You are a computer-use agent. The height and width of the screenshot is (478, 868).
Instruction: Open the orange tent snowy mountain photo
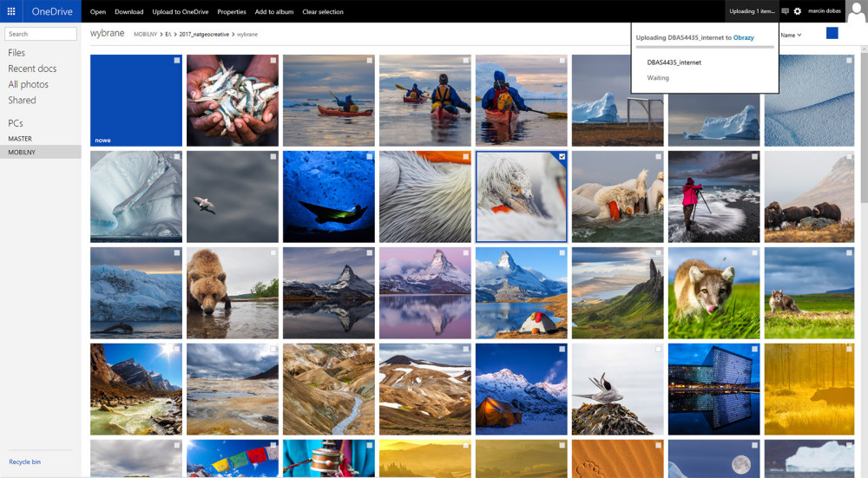tap(522, 389)
